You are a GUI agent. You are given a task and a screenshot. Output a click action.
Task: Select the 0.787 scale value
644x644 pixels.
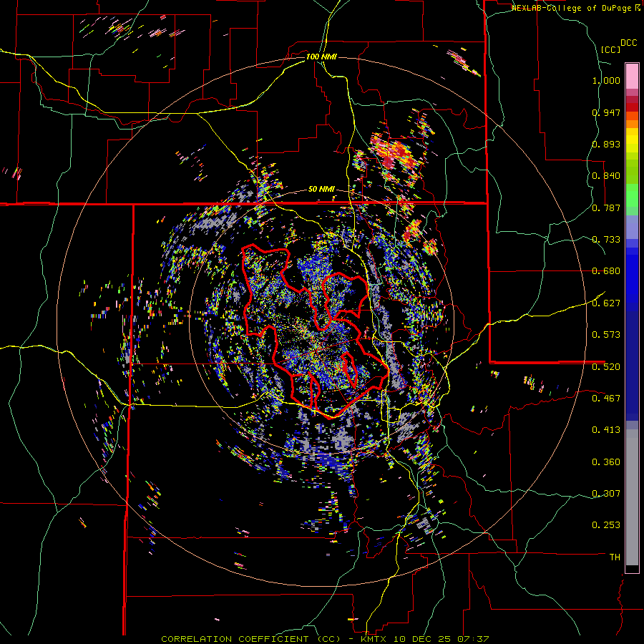(606, 208)
